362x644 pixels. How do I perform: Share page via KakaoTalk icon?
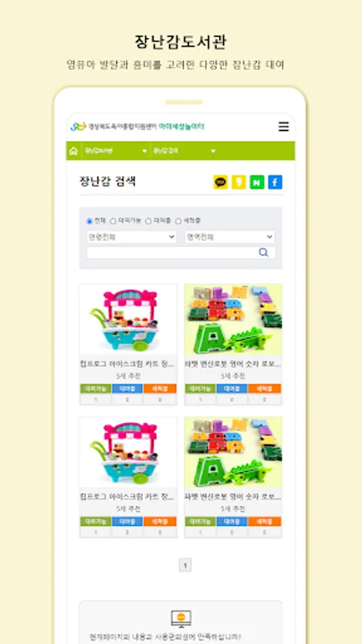(x=220, y=182)
